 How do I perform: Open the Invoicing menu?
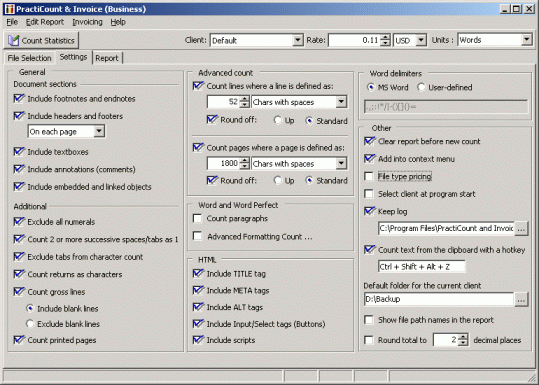[x=87, y=22]
